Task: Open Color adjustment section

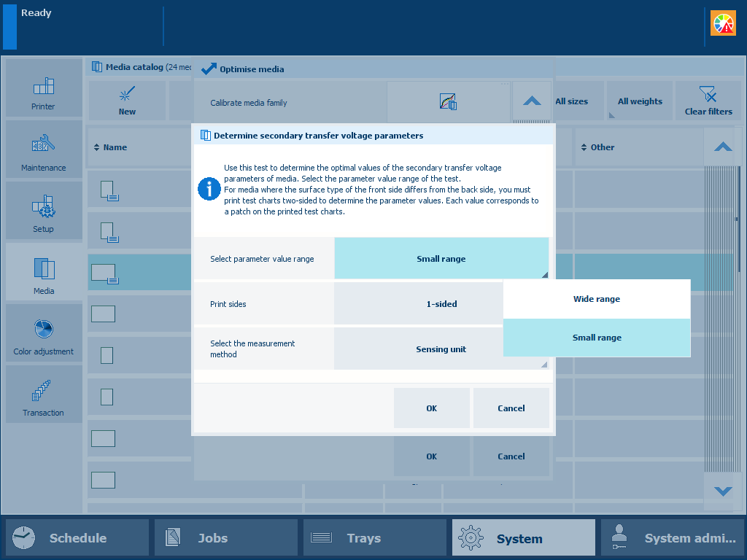Action: point(43,333)
